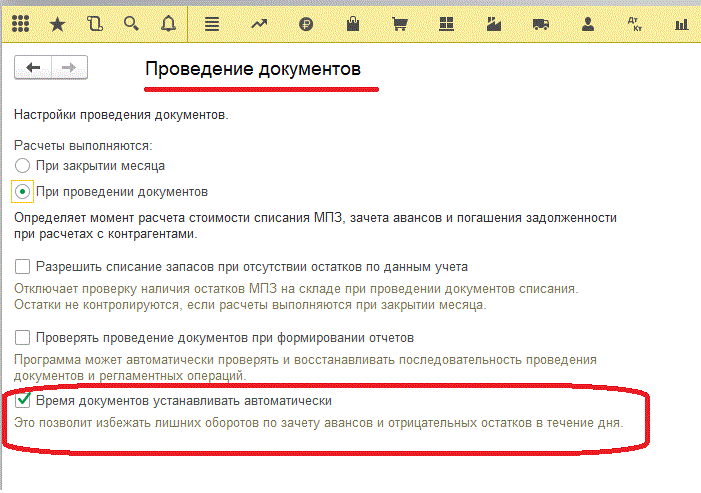This screenshot has width=701, height=493.
Task: Enable 'Разрешить списание запасов' checkbox
Action: tap(22, 267)
